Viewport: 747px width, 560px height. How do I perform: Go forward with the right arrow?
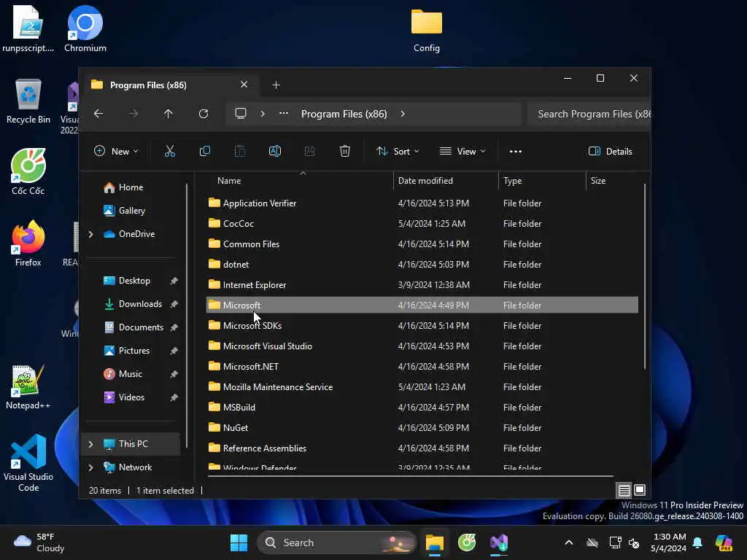[x=134, y=114]
